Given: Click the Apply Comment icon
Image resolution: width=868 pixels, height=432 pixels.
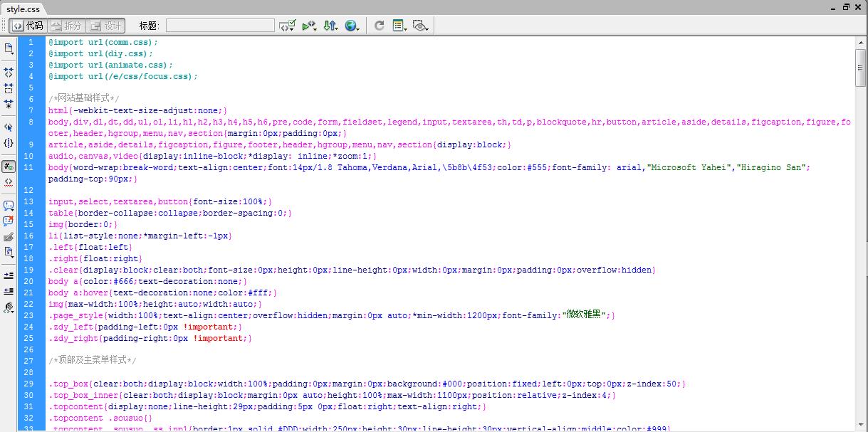Looking at the screenshot, I should click(9, 206).
